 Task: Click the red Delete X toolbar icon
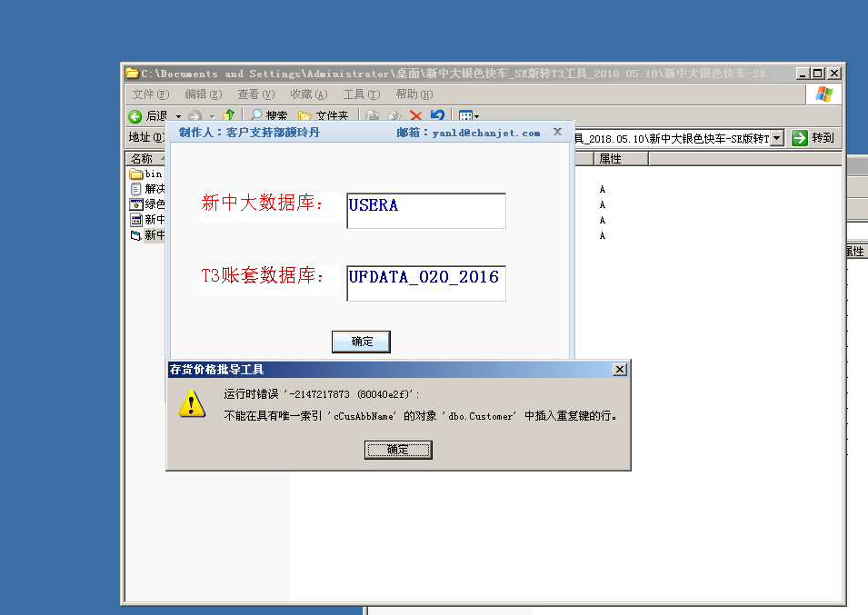point(415,115)
